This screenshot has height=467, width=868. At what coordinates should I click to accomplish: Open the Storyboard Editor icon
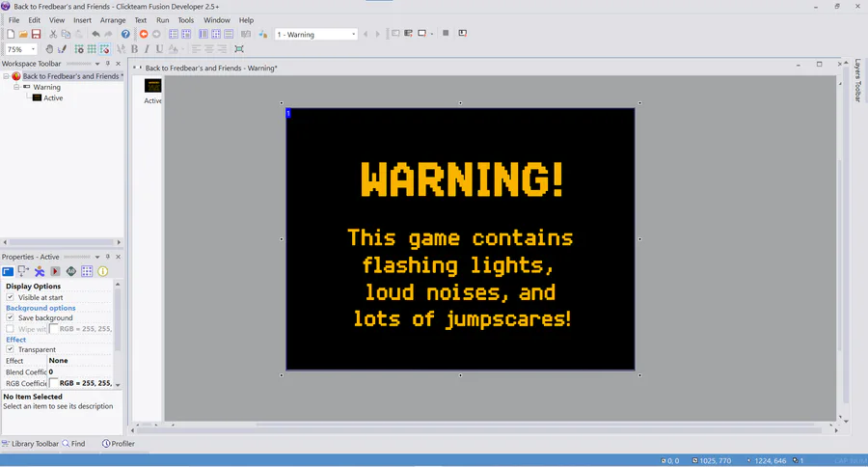tap(174, 35)
